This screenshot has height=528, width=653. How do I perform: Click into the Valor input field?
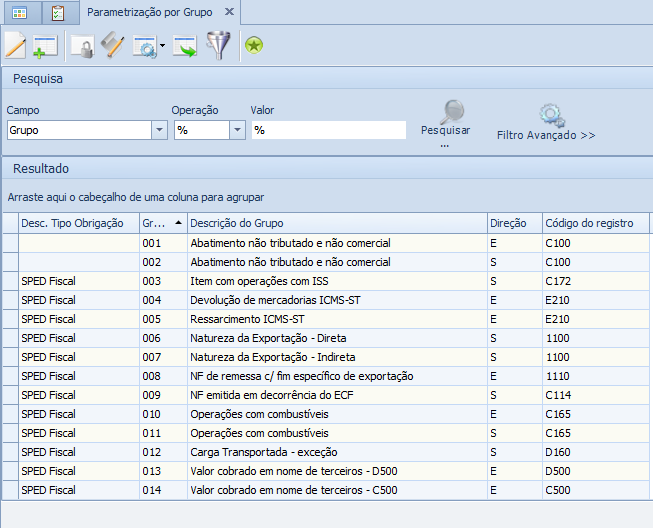tap(328, 130)
